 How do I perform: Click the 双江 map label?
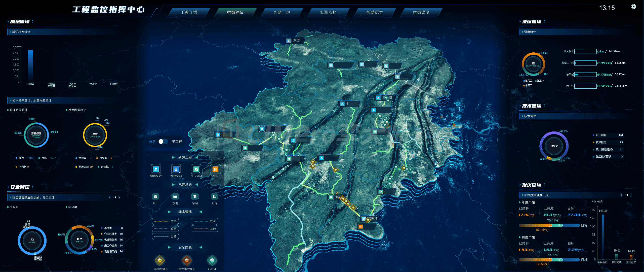click(x=296, y=40)
